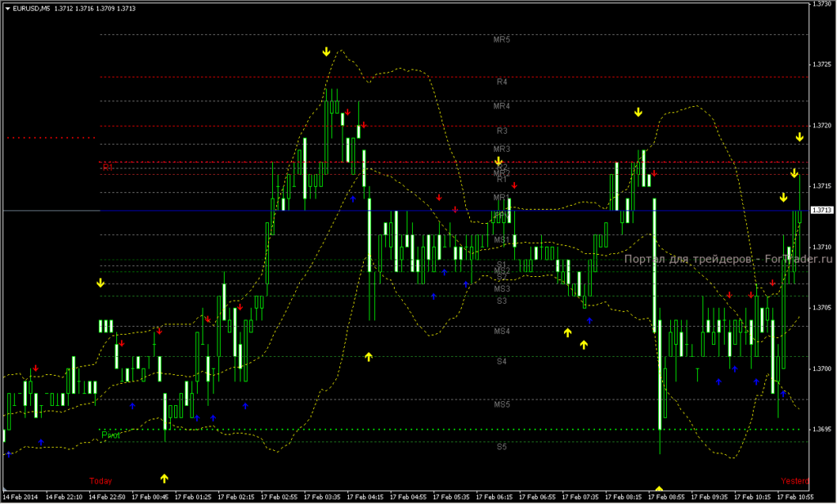Select the 14 Feb 22:10 time label

pos(64,497)
